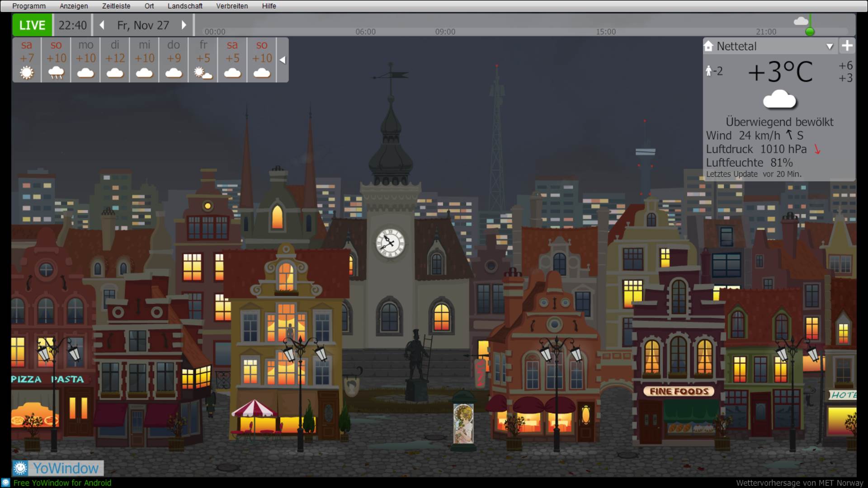This screenshot has height=488, width=868.
Task: Click the clock face on tower
Action: [390, 243]
